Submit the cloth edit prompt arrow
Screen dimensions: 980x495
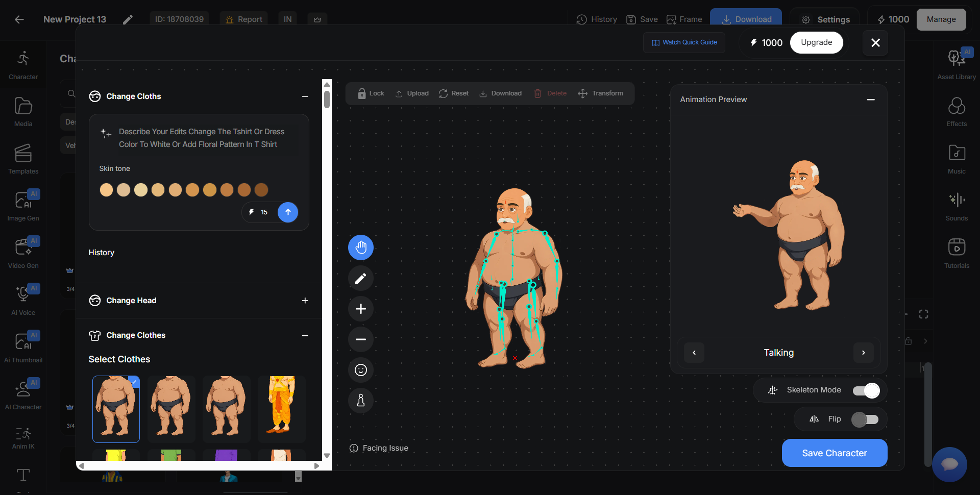click(x=288, y=212)
